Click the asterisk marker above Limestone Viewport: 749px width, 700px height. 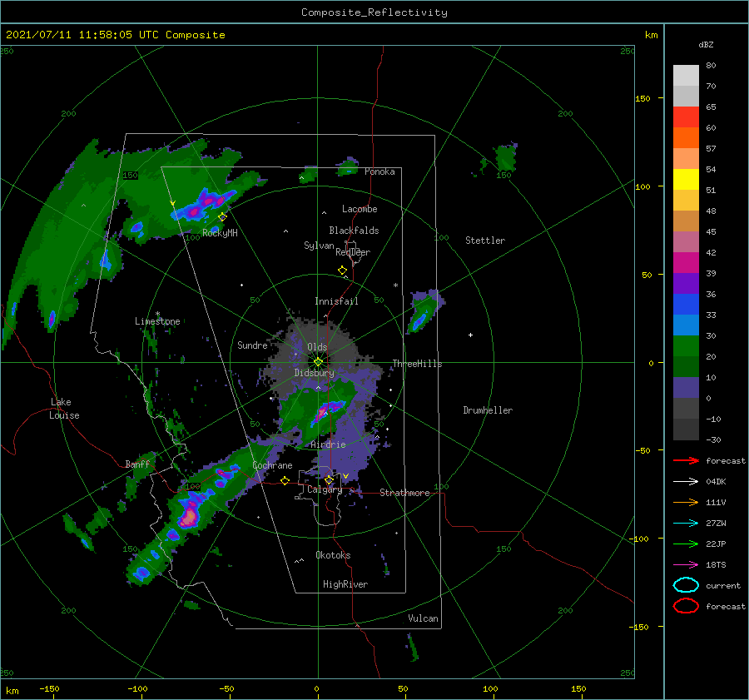tap(157, 314)
